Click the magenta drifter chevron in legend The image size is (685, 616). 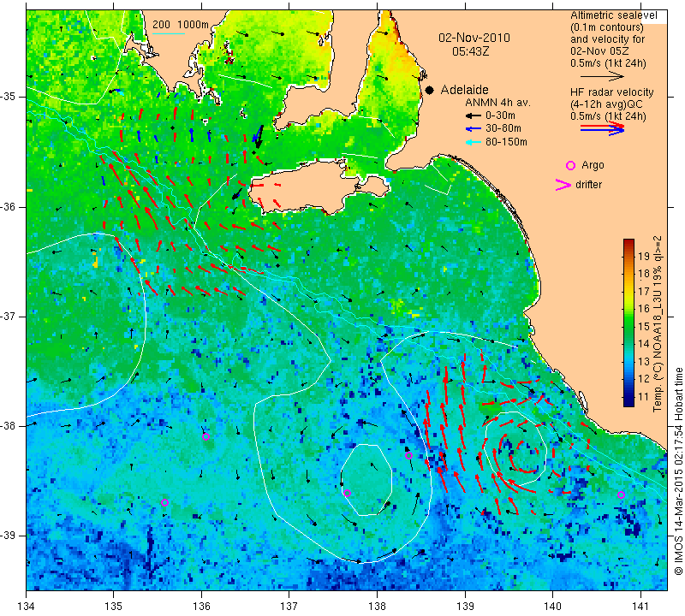[x=563, y=185]
